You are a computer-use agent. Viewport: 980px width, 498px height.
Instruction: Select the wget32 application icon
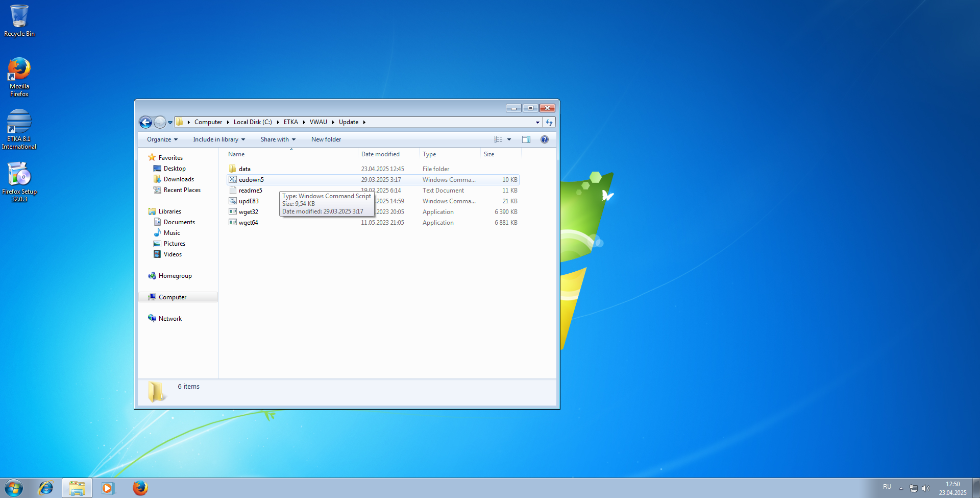point(233,212)
